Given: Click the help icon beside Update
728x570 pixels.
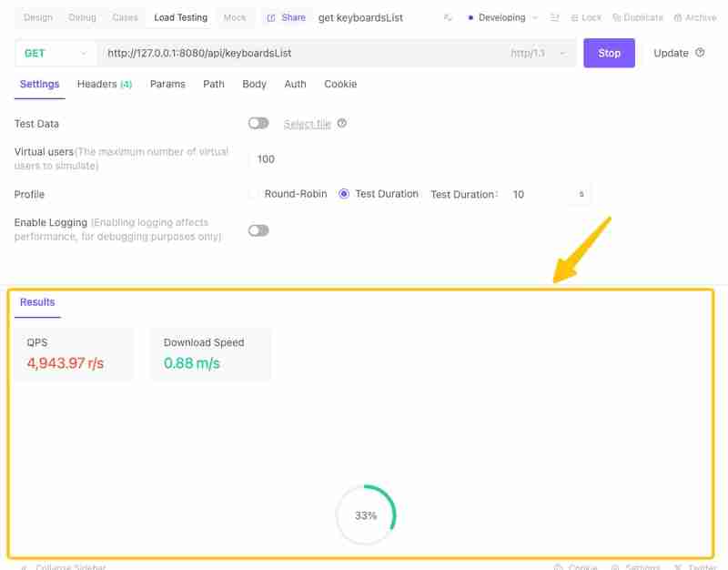Looking at the screenshot, I should coord(700,53).
